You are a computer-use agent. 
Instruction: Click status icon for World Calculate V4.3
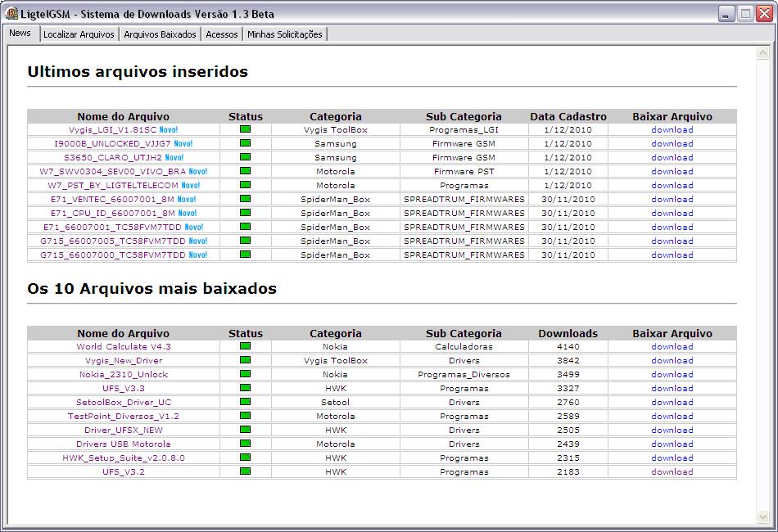coord(245,346)
